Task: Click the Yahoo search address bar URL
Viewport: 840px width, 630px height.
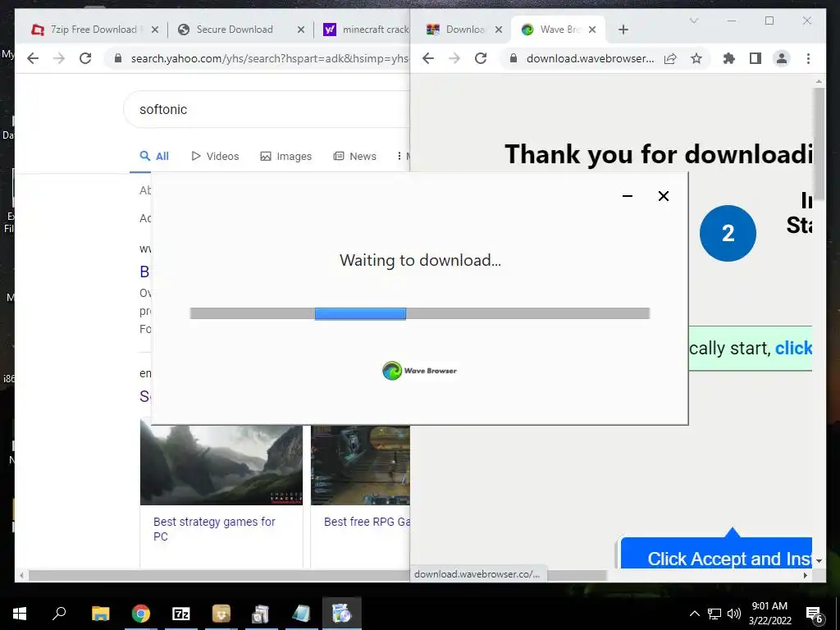Action: [269, 58]
